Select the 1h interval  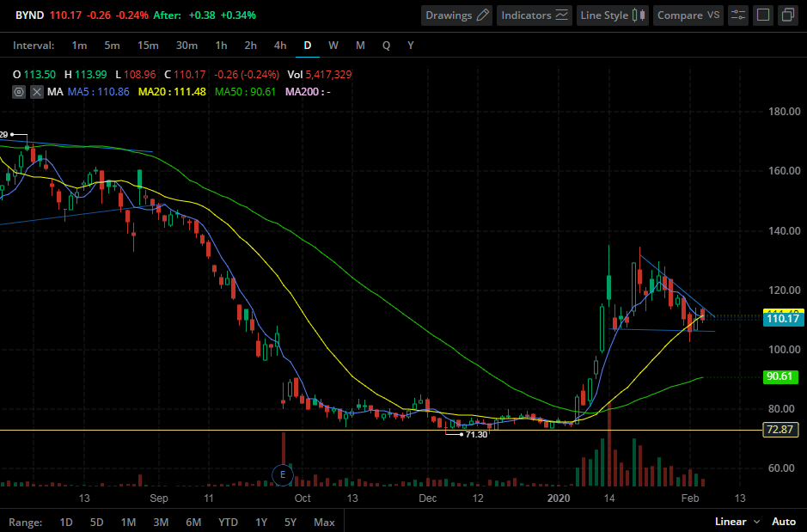(221, 46)
